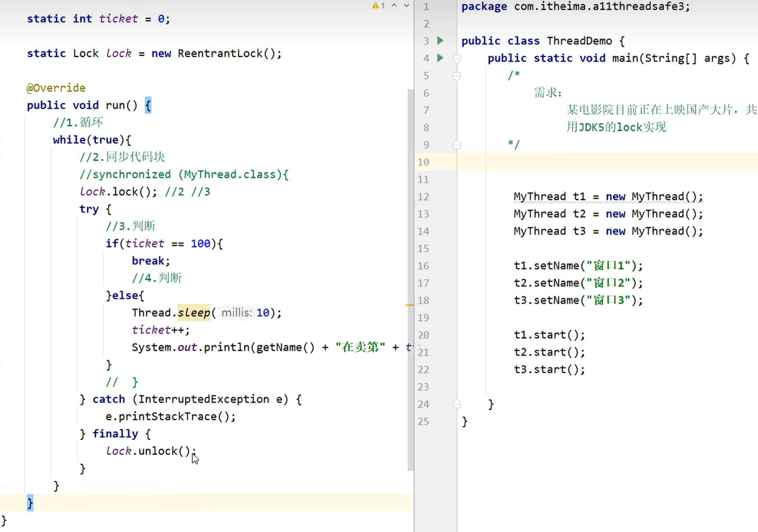Click line number 10 in the gutter

point(423,162)
